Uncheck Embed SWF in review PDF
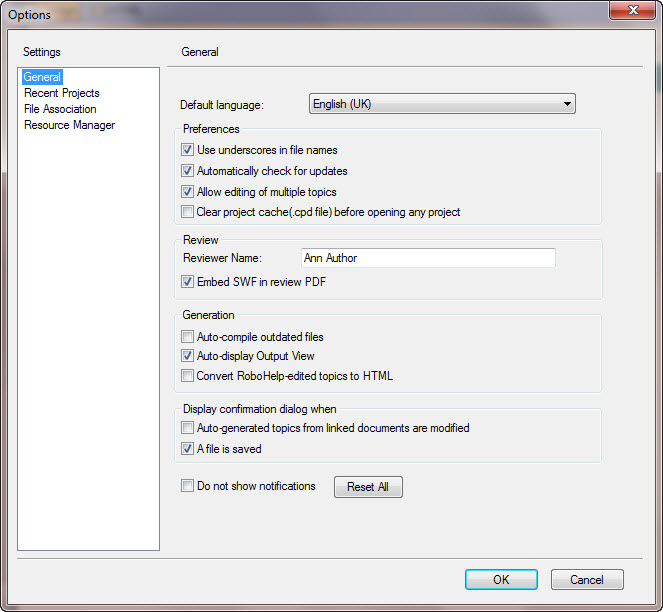Image resolution: width=663 pixels, height=612 pixels. [x=187, y=282]
